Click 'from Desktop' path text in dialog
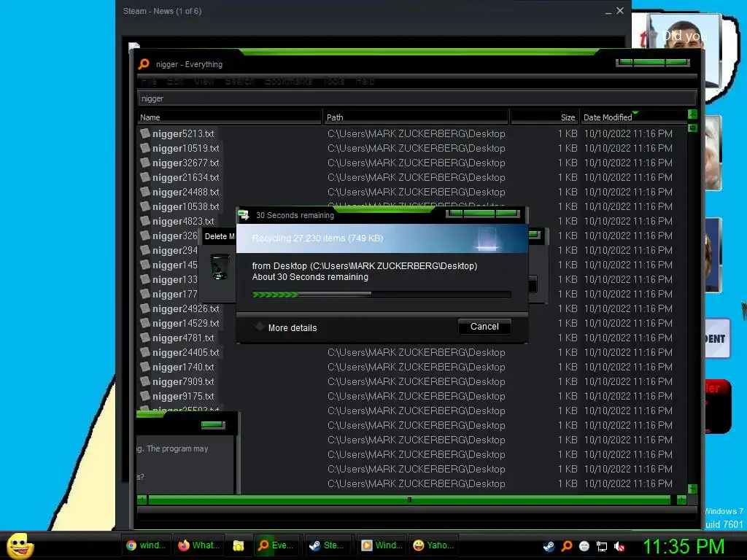The width and height of the screenshot is (747, 560). [365, 265]
